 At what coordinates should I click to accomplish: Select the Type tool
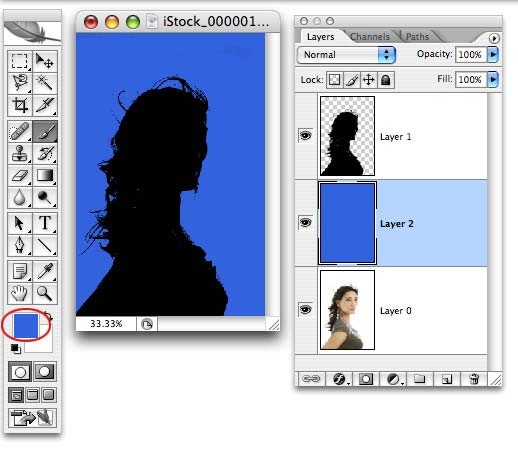[x=45, y=223]
